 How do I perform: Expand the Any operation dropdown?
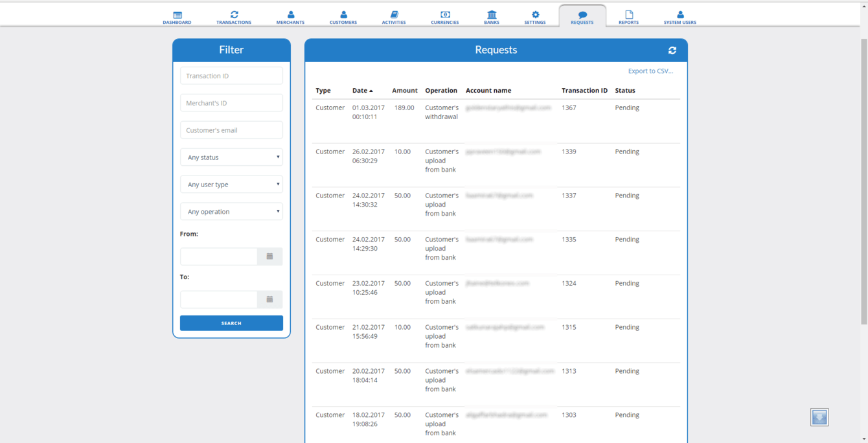click(x=231, y=212)
